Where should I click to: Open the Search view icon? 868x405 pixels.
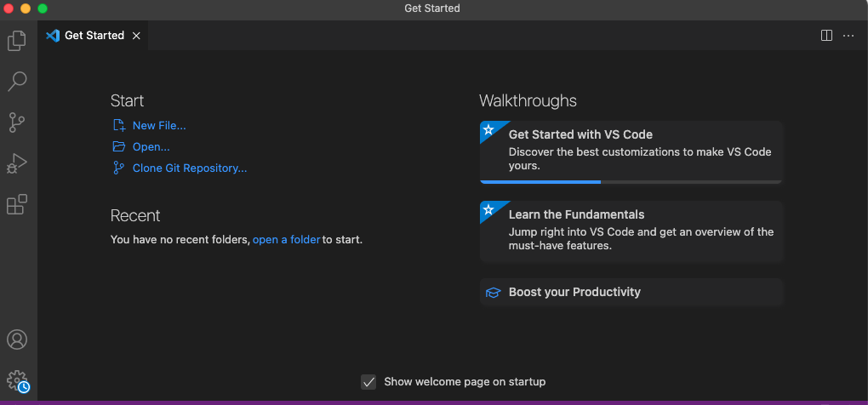point(17,82)
